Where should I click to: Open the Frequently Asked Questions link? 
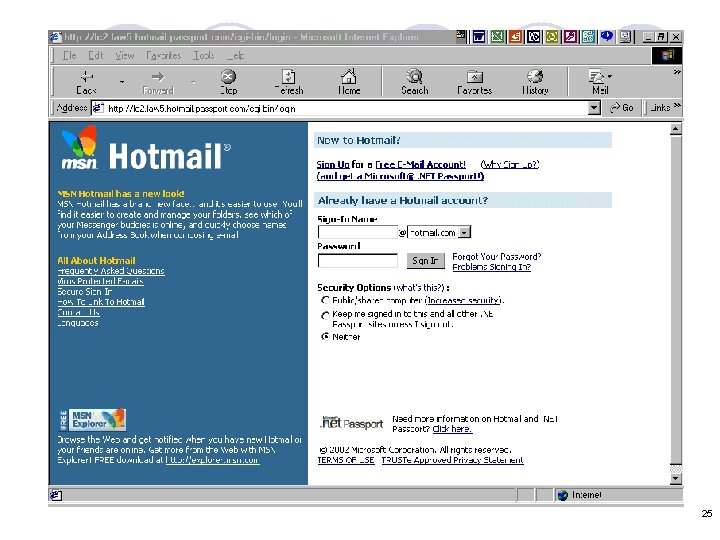click(111, 271)
